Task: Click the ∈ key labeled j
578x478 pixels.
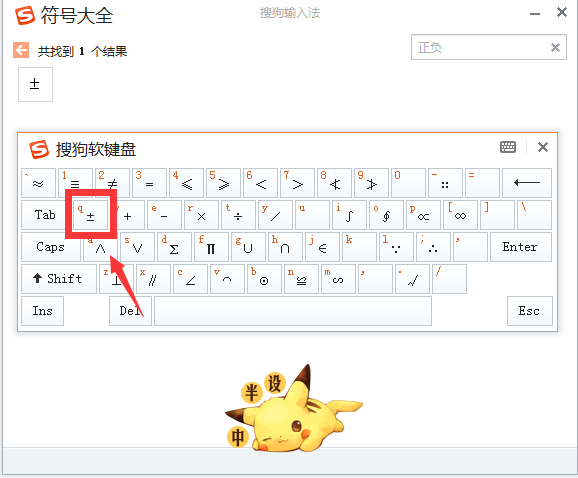Action: pyautogui.click(x=323, y=247)
